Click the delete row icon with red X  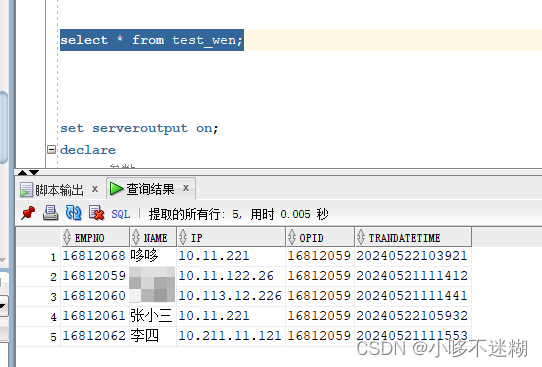coord(96,213)
